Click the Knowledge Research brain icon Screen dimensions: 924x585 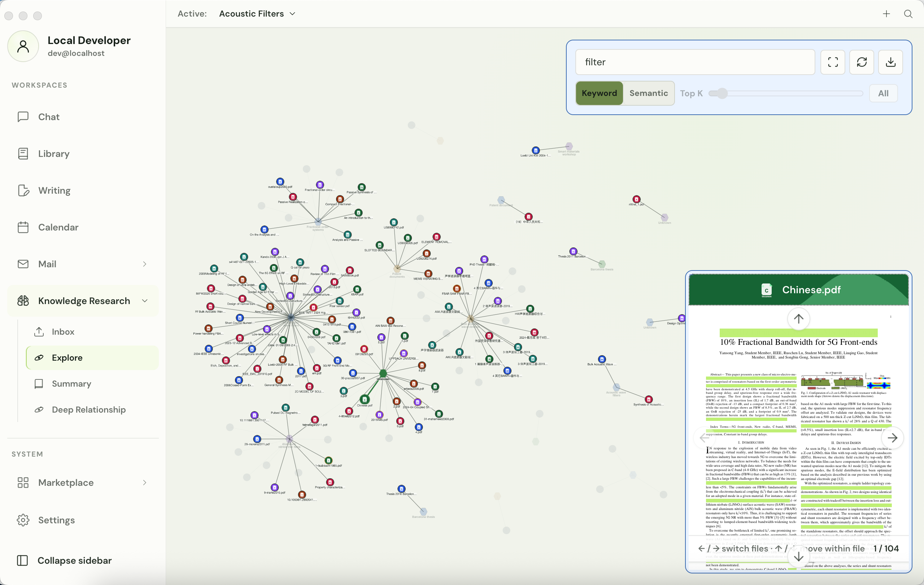pos(23,301)
